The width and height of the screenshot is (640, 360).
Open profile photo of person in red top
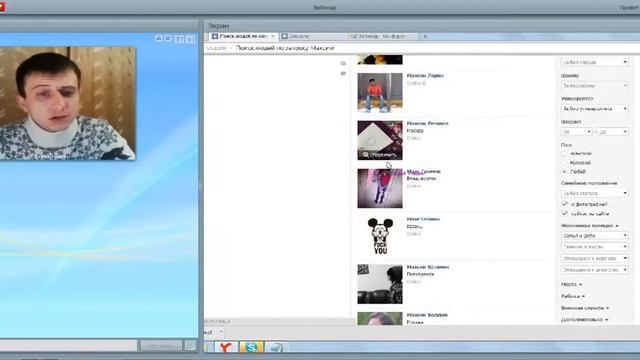point(380,188)
